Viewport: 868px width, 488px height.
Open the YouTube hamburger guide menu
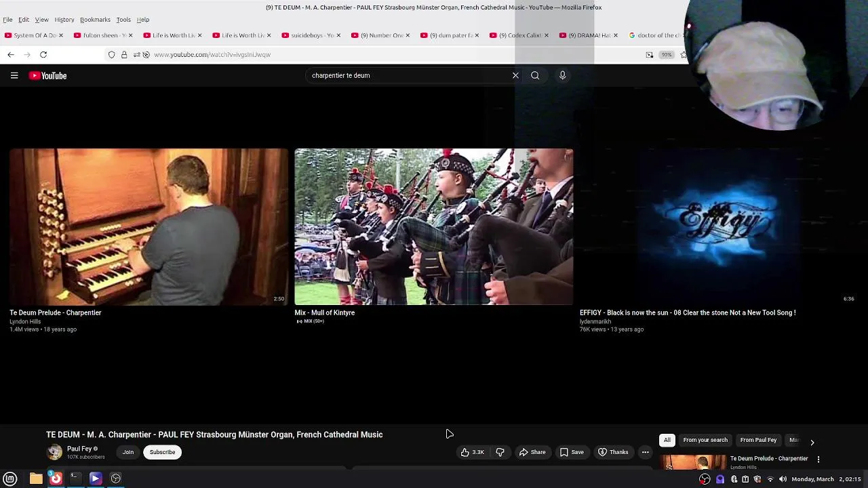pos(14,76)
